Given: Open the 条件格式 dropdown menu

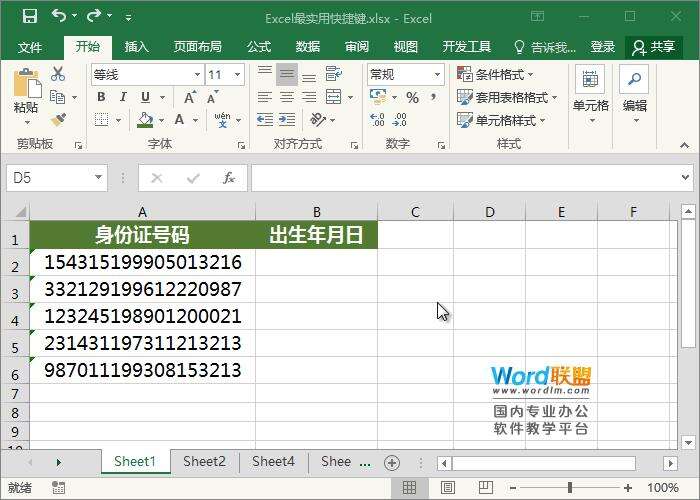Looking at the screenshot, I should [496, 75].
